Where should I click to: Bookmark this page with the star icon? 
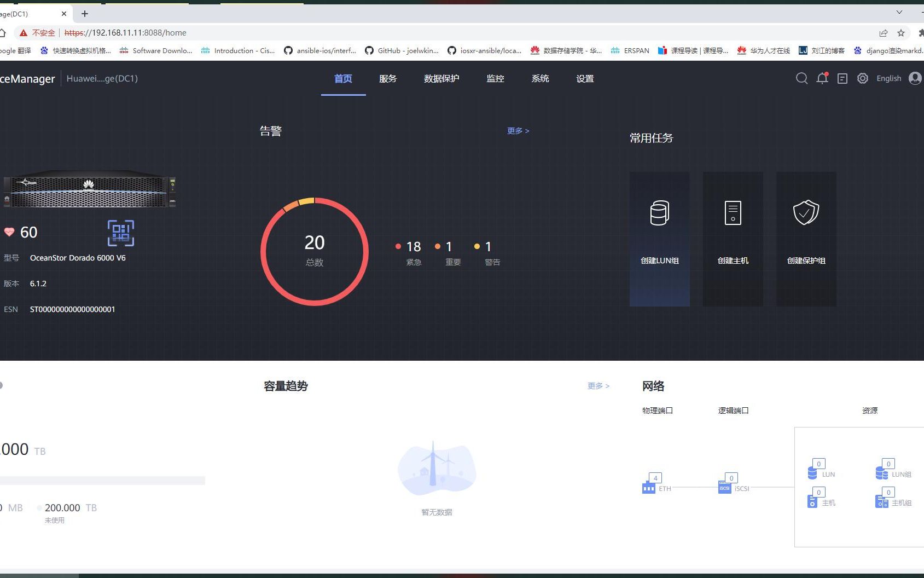click(901, 33)
